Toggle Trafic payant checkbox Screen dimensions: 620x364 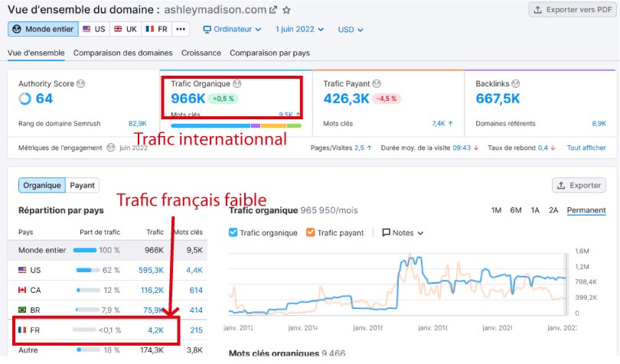point(311,232)
